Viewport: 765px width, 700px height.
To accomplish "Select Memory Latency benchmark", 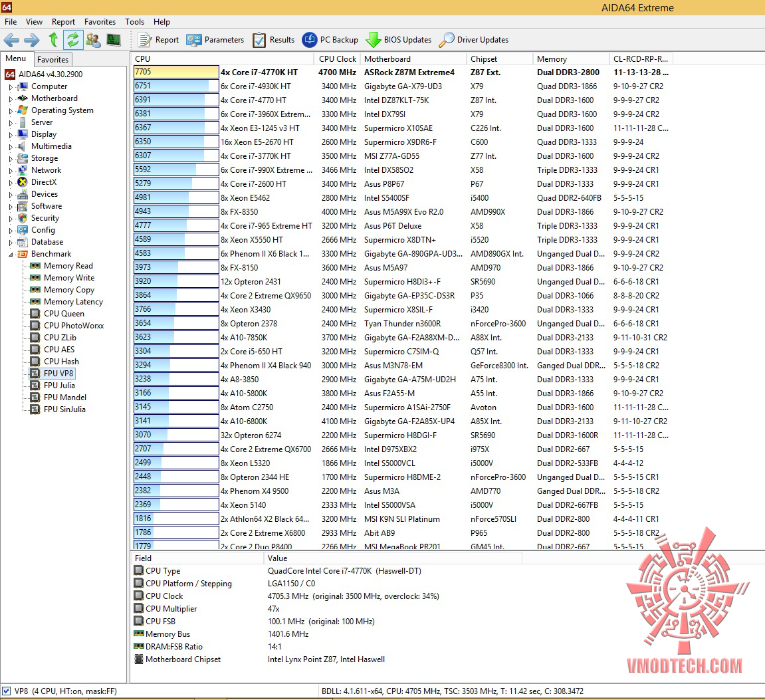I will coord(74,302).
